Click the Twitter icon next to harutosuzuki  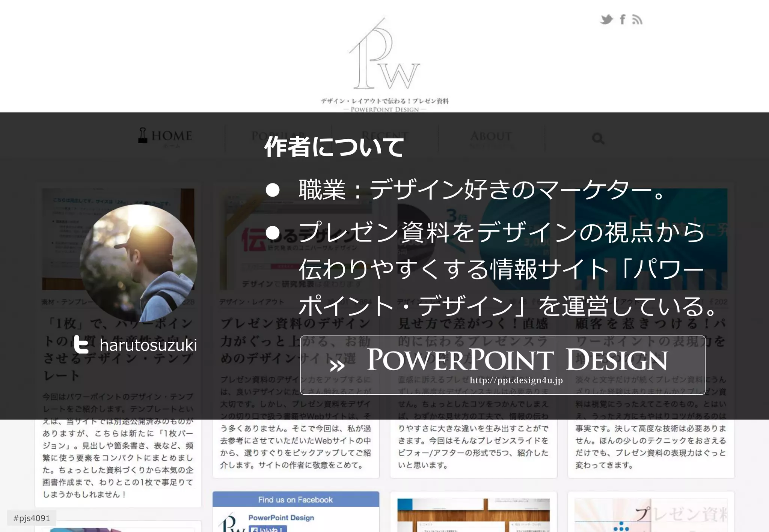click(81, 344)
